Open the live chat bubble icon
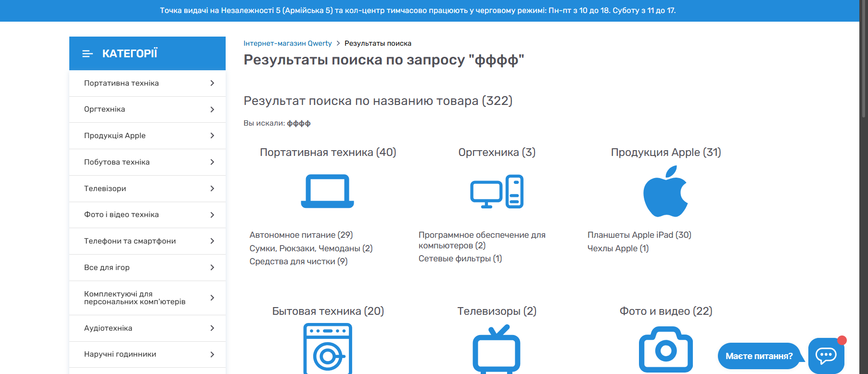Image resolution: width=868 pixels, height=374 pixels. tap(826, 356)
